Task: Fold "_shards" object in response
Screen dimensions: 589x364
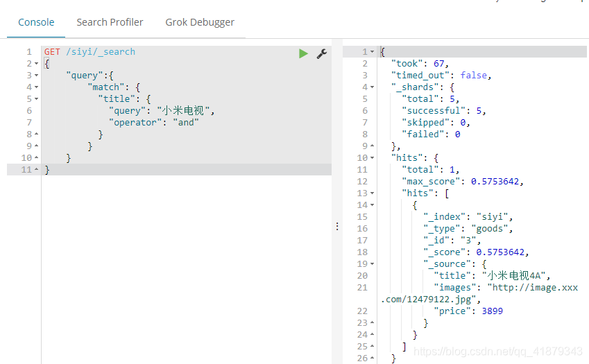Action: click(x=373, y=87)
